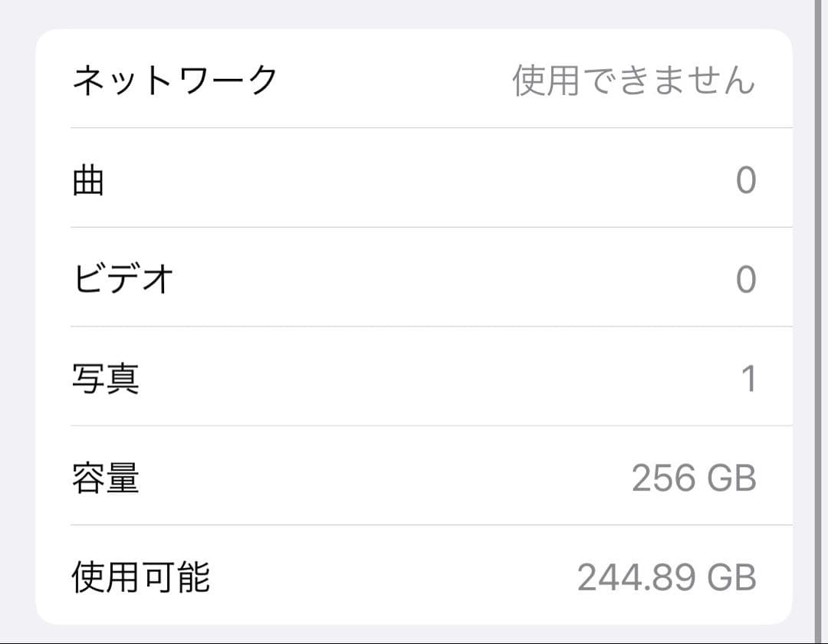Click the 容量 label text
The width and height of the screenshot is (828, 644).
107,475
